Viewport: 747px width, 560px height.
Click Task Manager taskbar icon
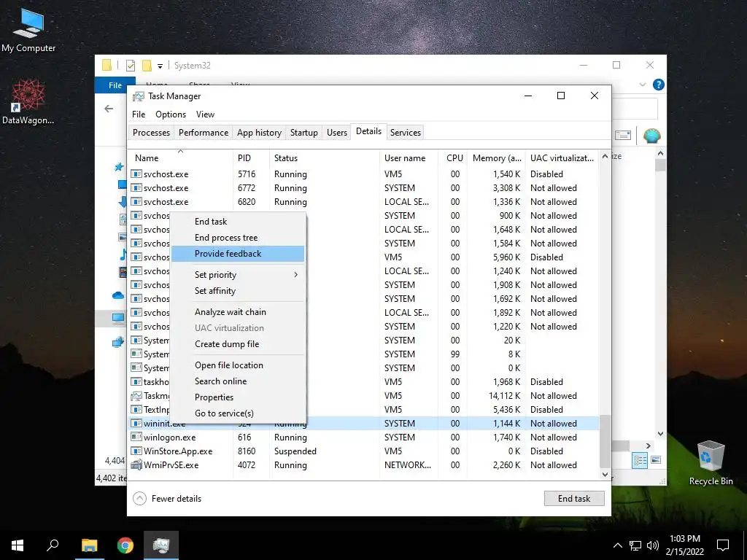[161, 545]
